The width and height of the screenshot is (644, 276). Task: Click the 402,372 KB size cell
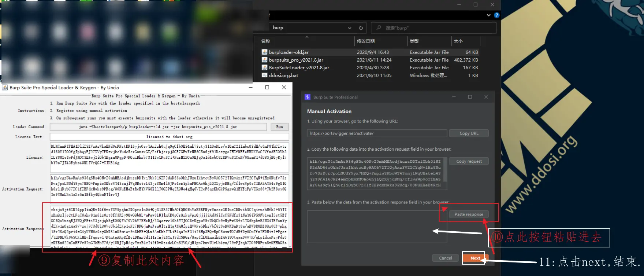tap(466, 60)
